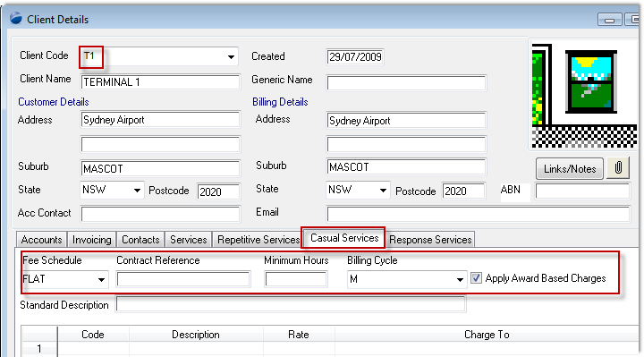Click the empty second customer address line

(160, 145)
